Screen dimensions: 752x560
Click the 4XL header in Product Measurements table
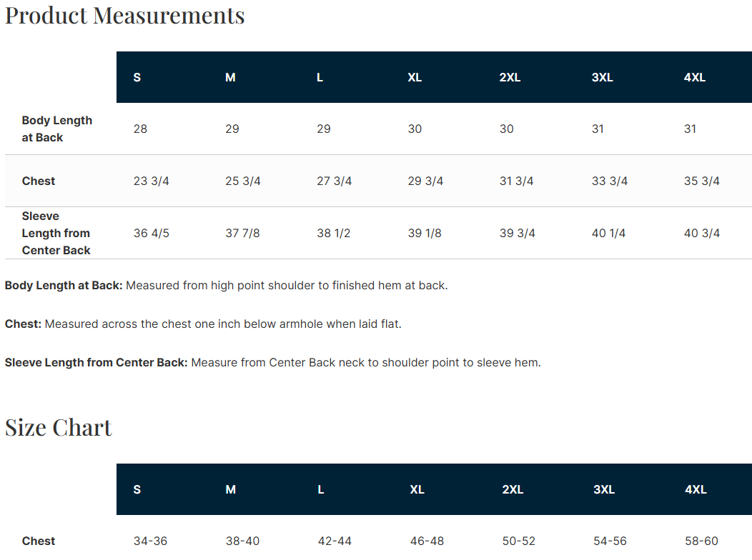pos(694,77)
